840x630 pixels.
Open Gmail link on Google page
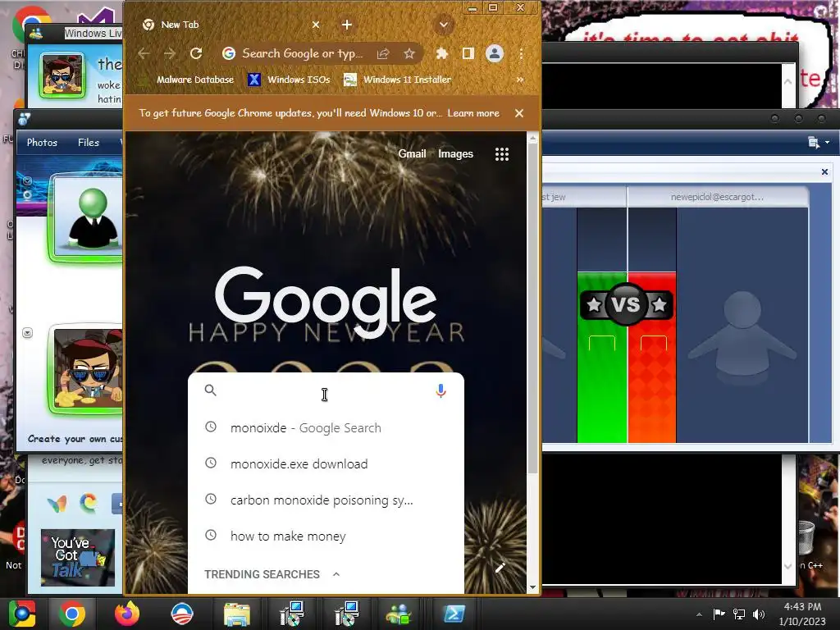click(x=412, y=153)
